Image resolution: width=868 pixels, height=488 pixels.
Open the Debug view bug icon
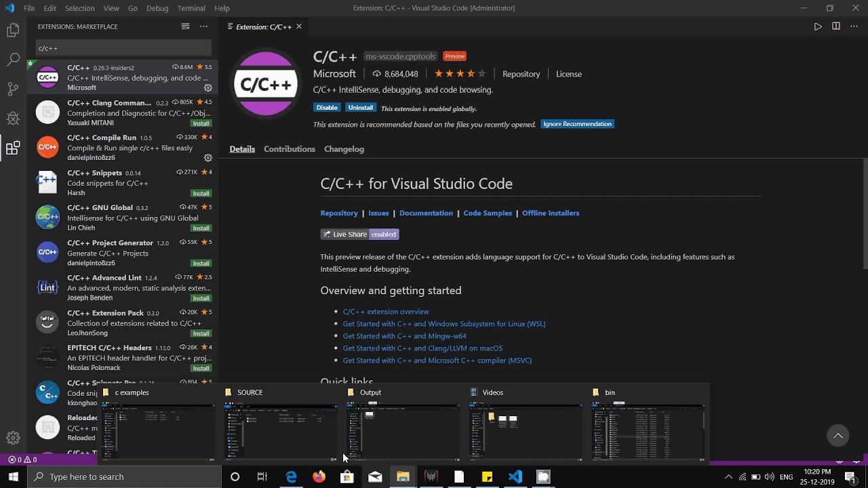(13, 119)
